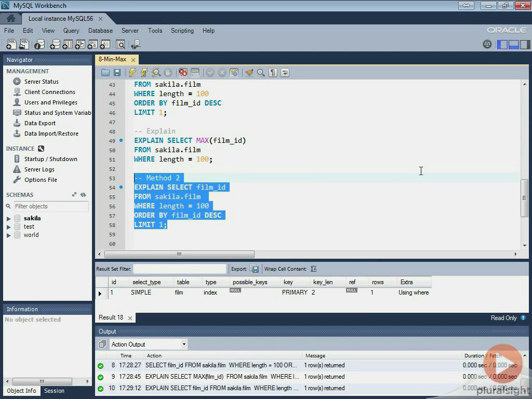This screenshot has width=532, height=399.
Task: Select the 8-Min-Max query tab
Action: pos(112,59)
